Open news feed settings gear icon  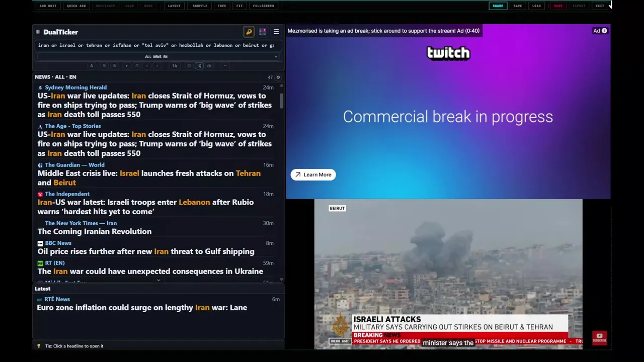point(278,77)
